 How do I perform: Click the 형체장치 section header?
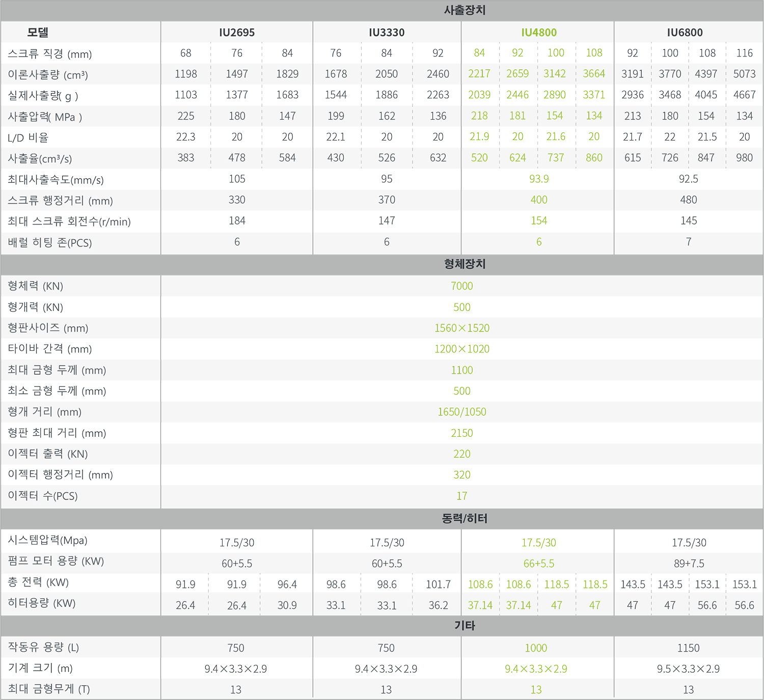[x=465, y=264]
